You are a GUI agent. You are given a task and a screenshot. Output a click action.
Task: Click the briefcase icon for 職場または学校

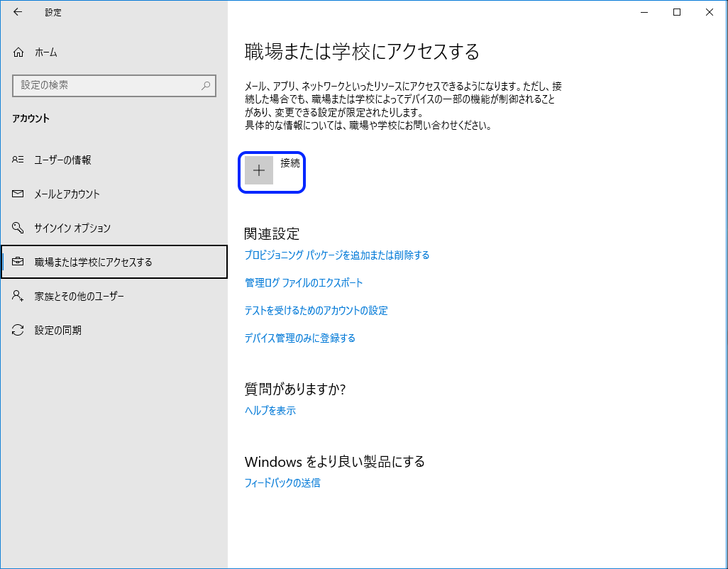tap(18, 262)
